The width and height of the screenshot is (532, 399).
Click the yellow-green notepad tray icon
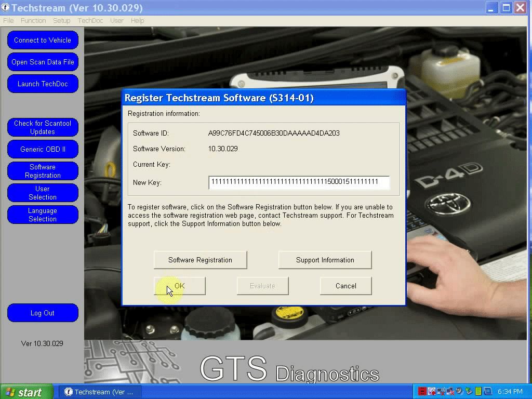[x=478, y=391]
